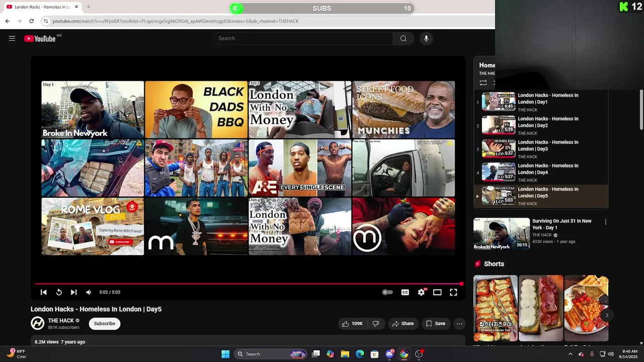Switch to theater mode

tap(437, 292)
